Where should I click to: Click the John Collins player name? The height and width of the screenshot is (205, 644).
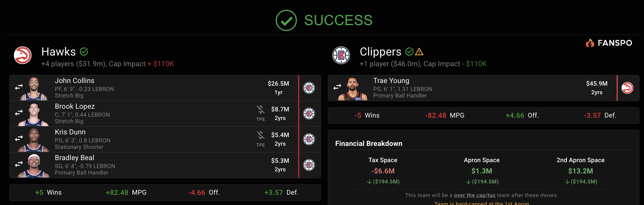75,81
